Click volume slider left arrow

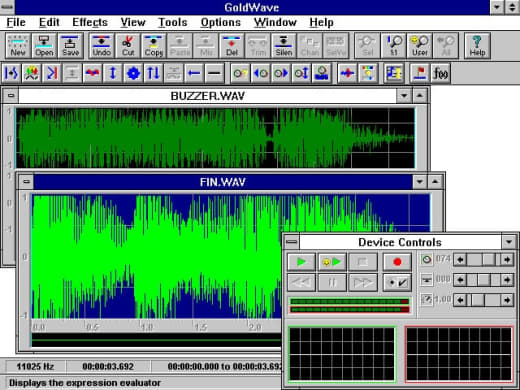tap(460, 260)
